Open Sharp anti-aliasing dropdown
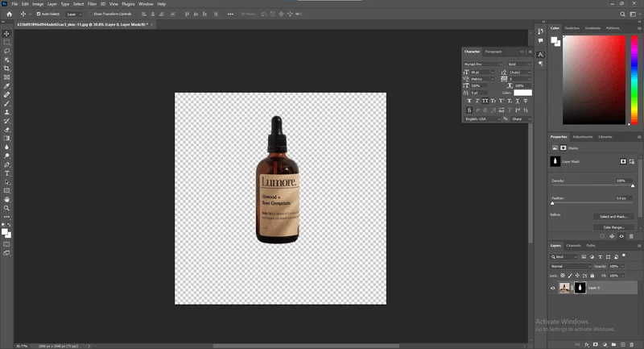The height and width of the screenshot is (349, 644). pyautogui.click(x=521, y=119)
